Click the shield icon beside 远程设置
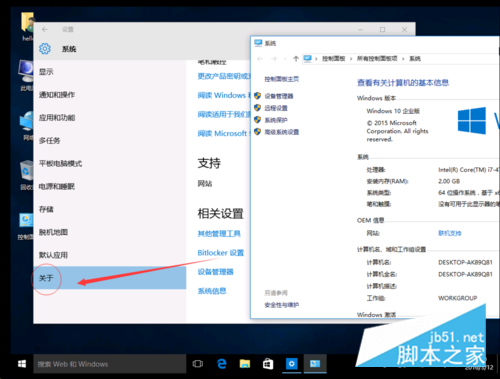 [257, 108]
